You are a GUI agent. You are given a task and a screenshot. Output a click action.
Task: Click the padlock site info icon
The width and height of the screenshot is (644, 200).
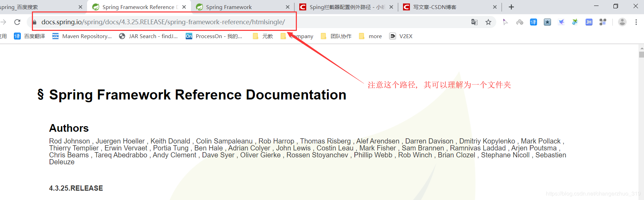34,22
